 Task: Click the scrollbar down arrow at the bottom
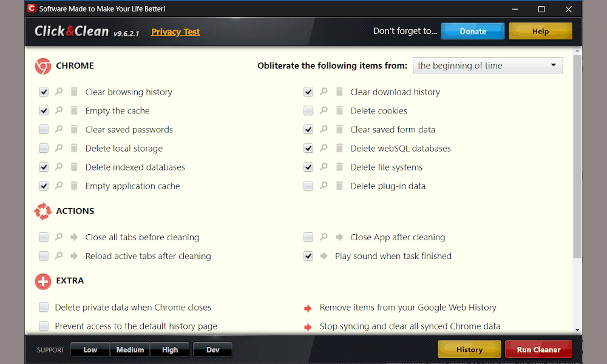[577, 330]
